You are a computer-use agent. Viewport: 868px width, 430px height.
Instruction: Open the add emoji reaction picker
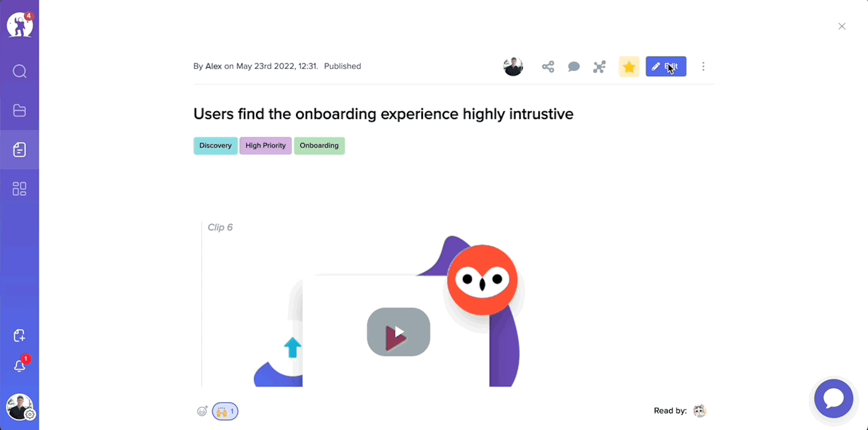click(x=203, y=411)
